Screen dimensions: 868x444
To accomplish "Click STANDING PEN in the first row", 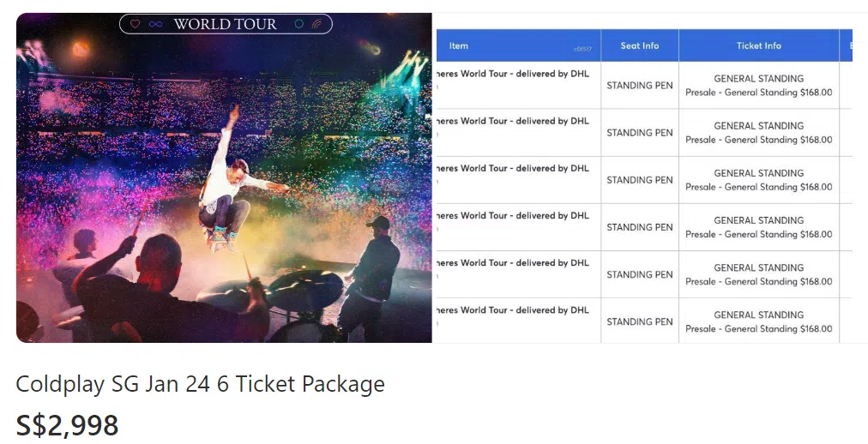I will [x=640, y=86].
